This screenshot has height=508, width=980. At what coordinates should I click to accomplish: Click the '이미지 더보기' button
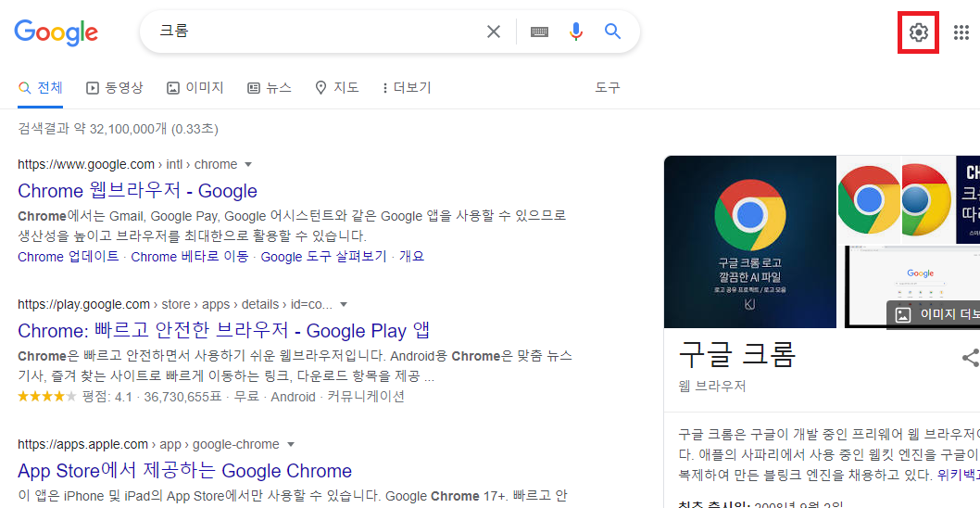click(933, 314)
